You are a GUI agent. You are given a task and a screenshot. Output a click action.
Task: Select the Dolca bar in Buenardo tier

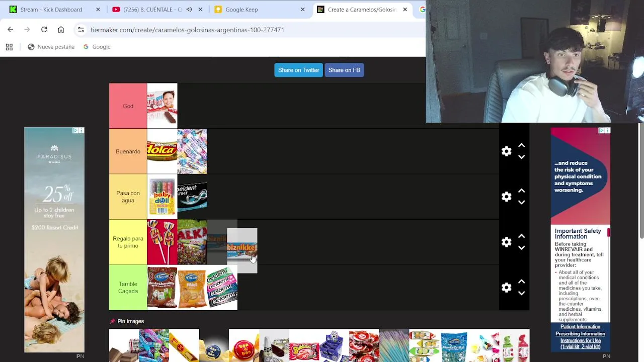click(162, 151)
